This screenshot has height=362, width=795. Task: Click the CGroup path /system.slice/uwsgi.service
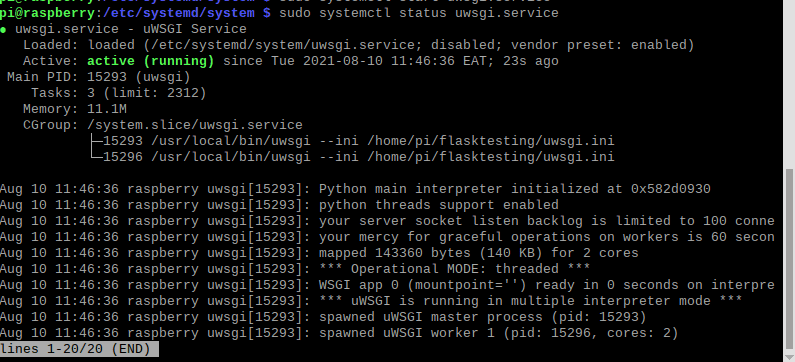pos(195,125)
